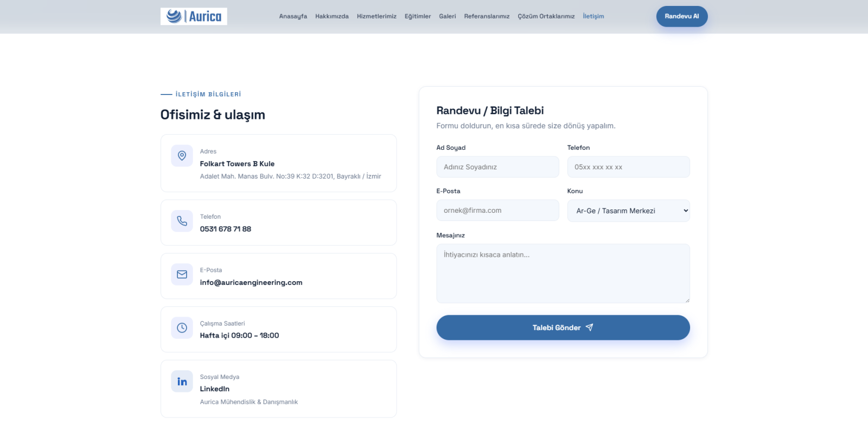This screenshot has height=431, width=868.
Task: Focus the Ad Soyad input field
Action: pyautogui.click(x=497, y=167)
